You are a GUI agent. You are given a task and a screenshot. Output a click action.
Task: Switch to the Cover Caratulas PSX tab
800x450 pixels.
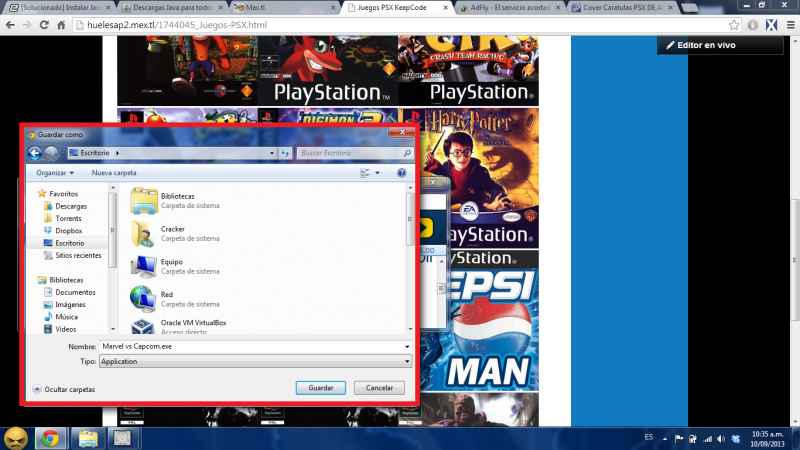[x=621, y=8]
